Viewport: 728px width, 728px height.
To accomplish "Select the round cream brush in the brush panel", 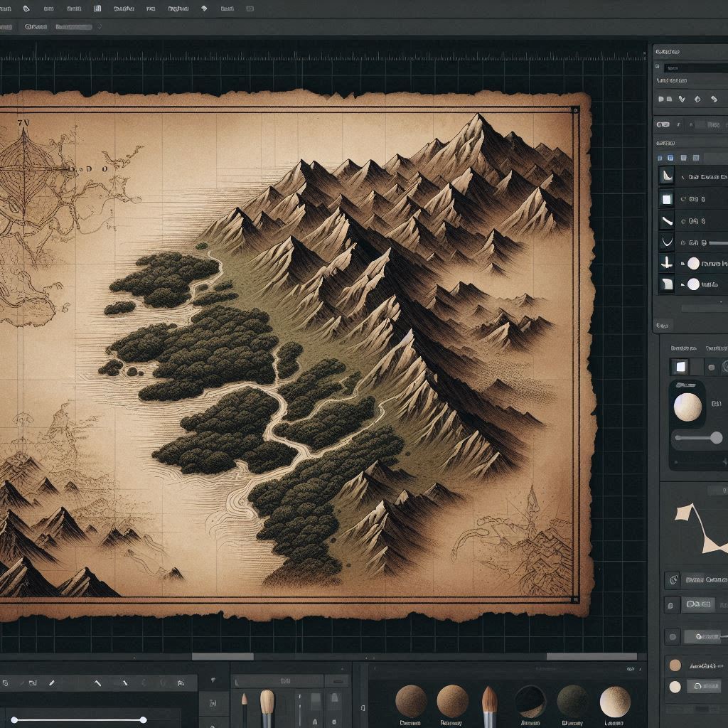I will (x=267, y=708).
